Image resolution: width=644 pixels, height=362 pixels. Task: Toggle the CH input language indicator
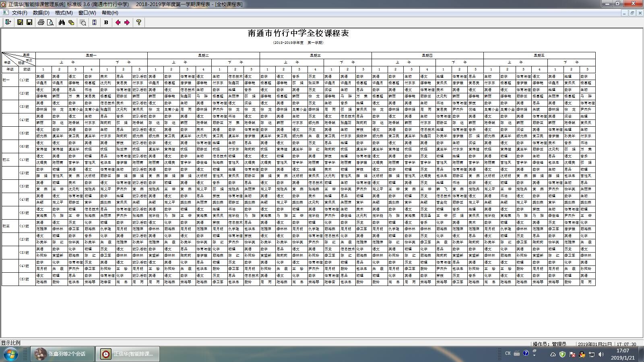coord(508,354)
